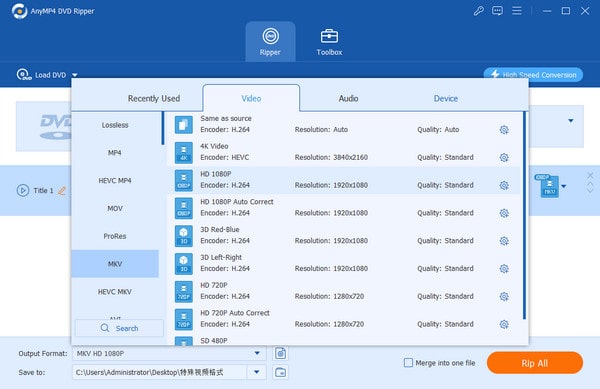Click the HD 720P format icon

tap(184, 291)
